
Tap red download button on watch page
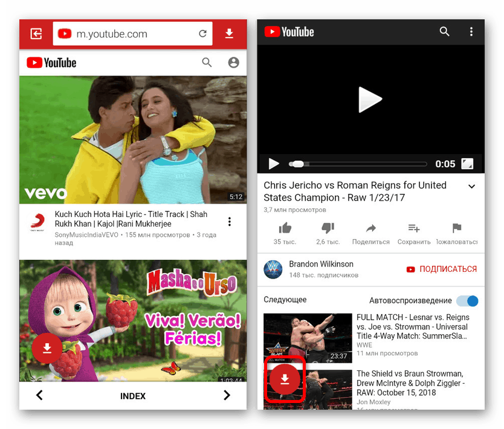pyautogui.click(x=285, y=379)
